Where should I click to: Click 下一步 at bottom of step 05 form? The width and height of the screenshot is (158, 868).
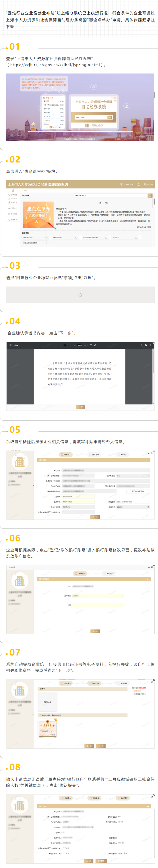click(x=95, y=517)
